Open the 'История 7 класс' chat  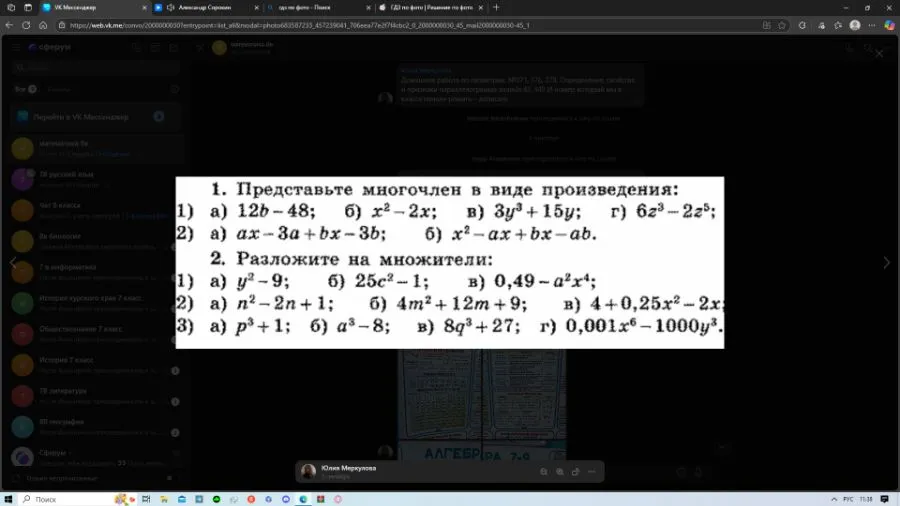click(x=95, y=365)
